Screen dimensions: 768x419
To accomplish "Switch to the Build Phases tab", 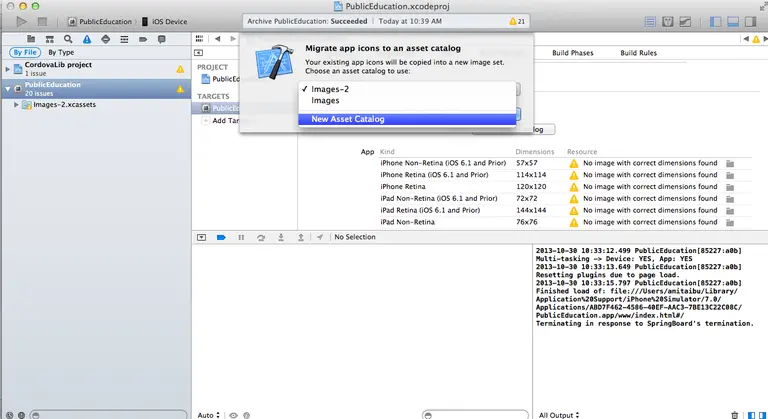I will click(573, 53).
